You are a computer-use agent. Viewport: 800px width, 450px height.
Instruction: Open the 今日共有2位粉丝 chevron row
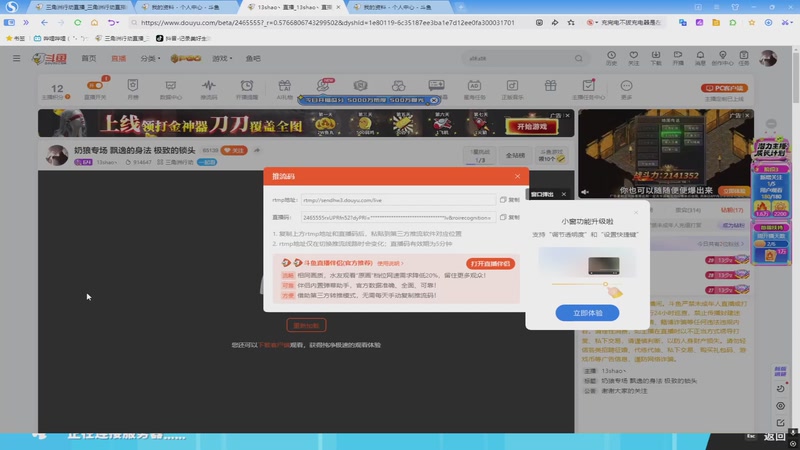coord(720,244)
